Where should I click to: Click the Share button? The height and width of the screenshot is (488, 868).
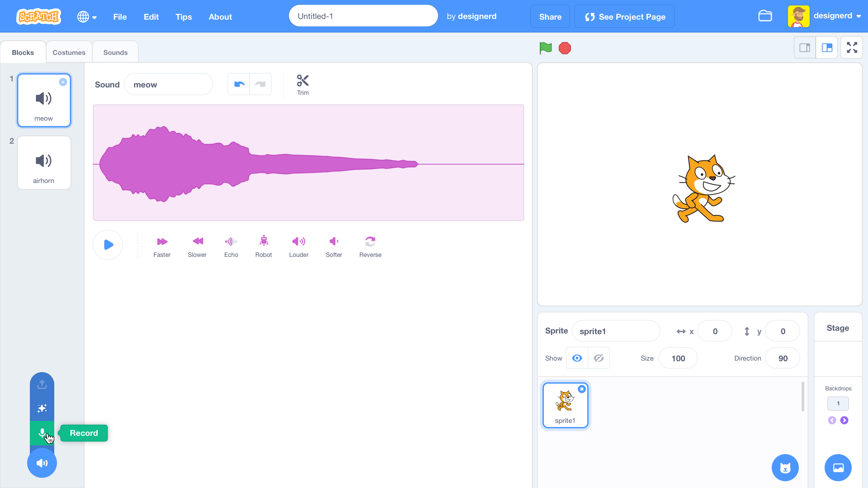pos(550,17)
